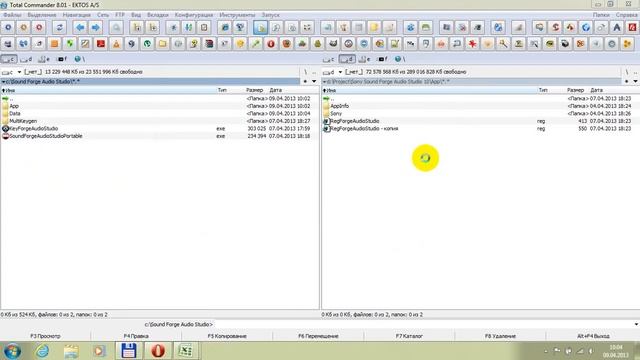Viewport: 640px width, 360px height.
Task: Open the Инструменты menu
Action: [x=237, y=15]
